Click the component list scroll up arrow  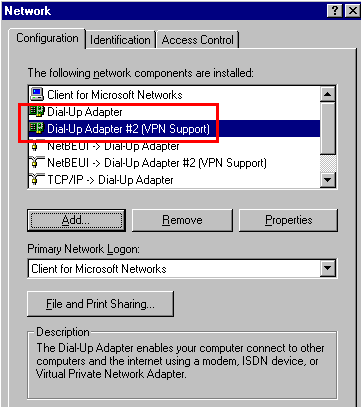tap(327, 95)
